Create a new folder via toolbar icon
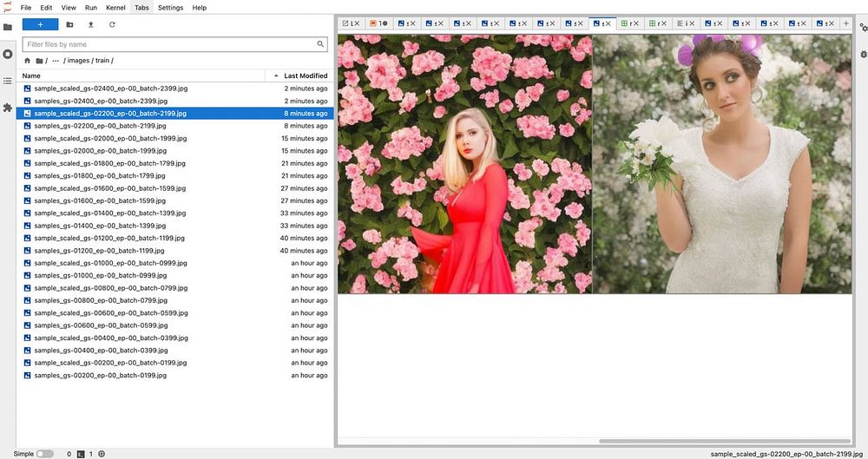Screen dimensions: 868x459 point(69,24)
